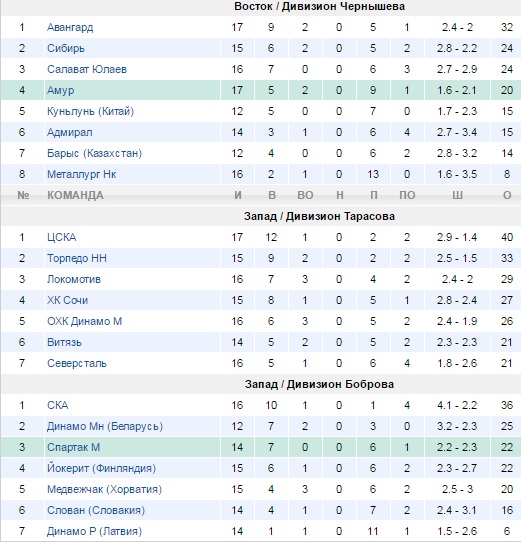521x543 pixels.
Task: Open the Авангард team link
Action: (x=70, y=27)
